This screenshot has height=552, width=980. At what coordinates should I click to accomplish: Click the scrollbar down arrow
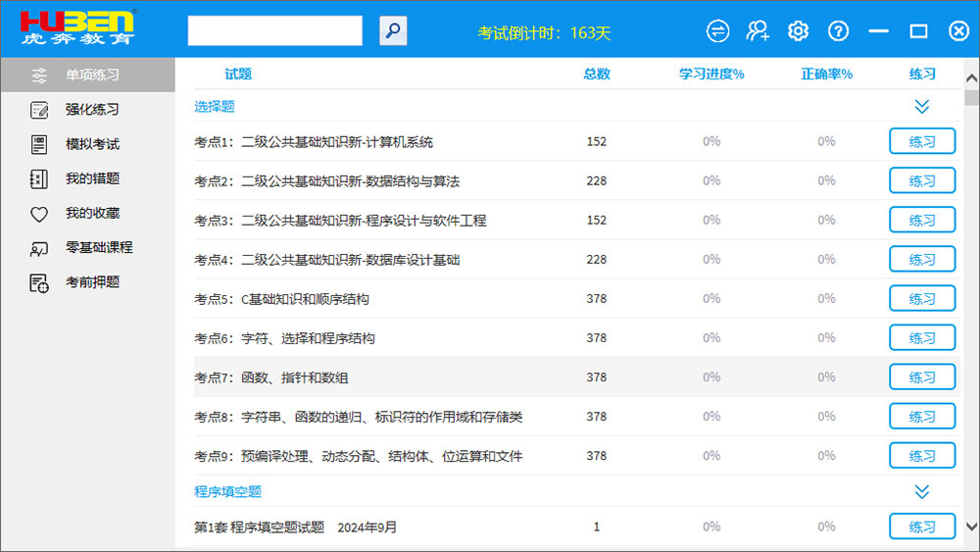[971, 527]
